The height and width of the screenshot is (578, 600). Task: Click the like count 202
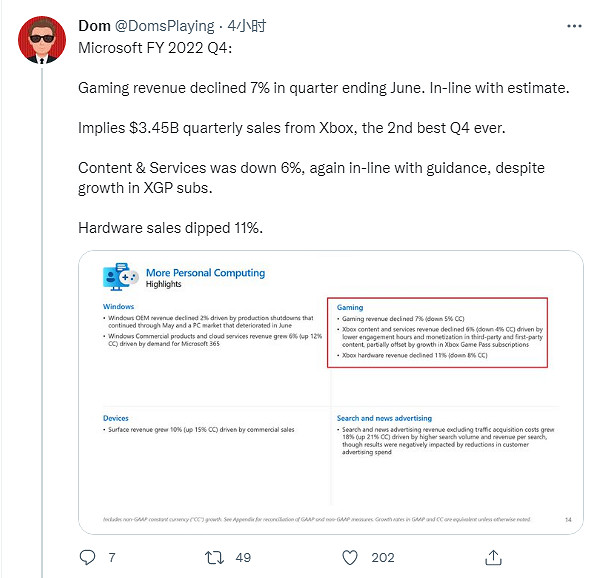[381, 556]
